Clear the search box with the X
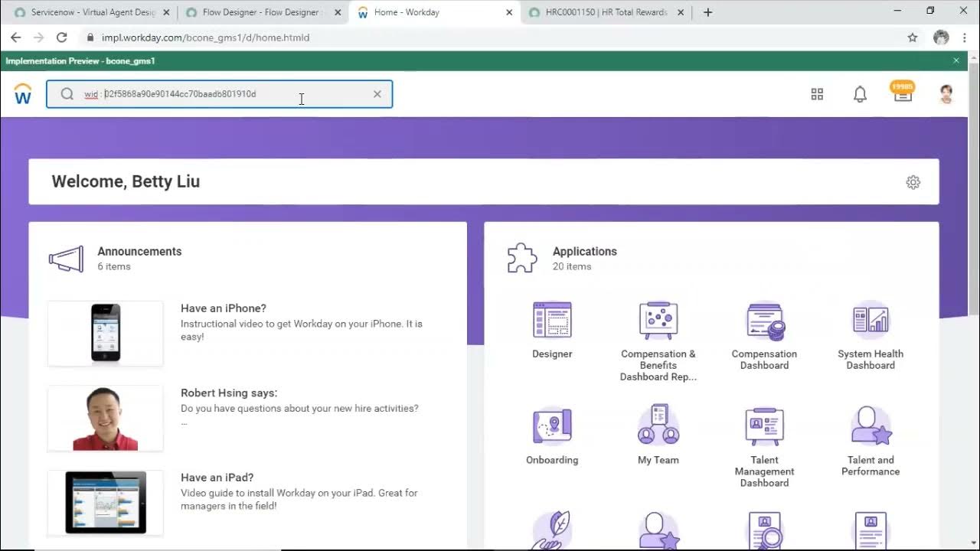 click(377, 94)
